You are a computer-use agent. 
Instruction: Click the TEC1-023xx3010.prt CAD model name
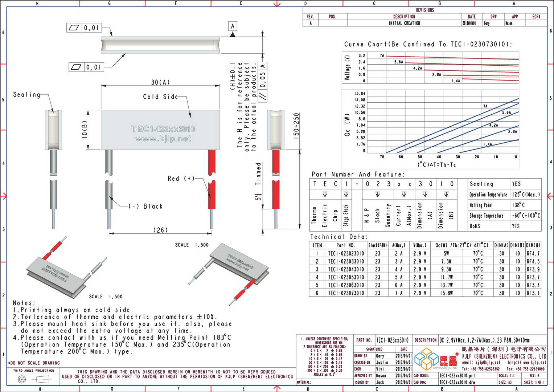pos(457,376)
